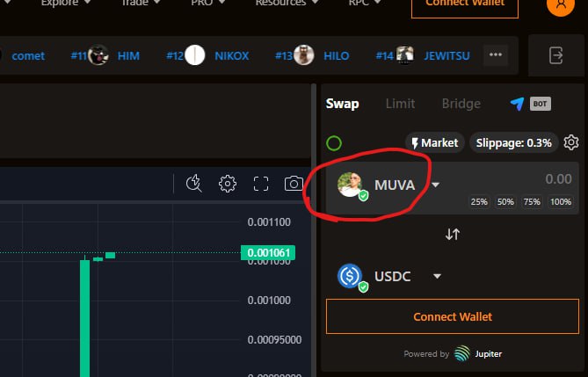Open the chart settings gear icon
Screen dimensions: 588x377
(x=228, y=184)
